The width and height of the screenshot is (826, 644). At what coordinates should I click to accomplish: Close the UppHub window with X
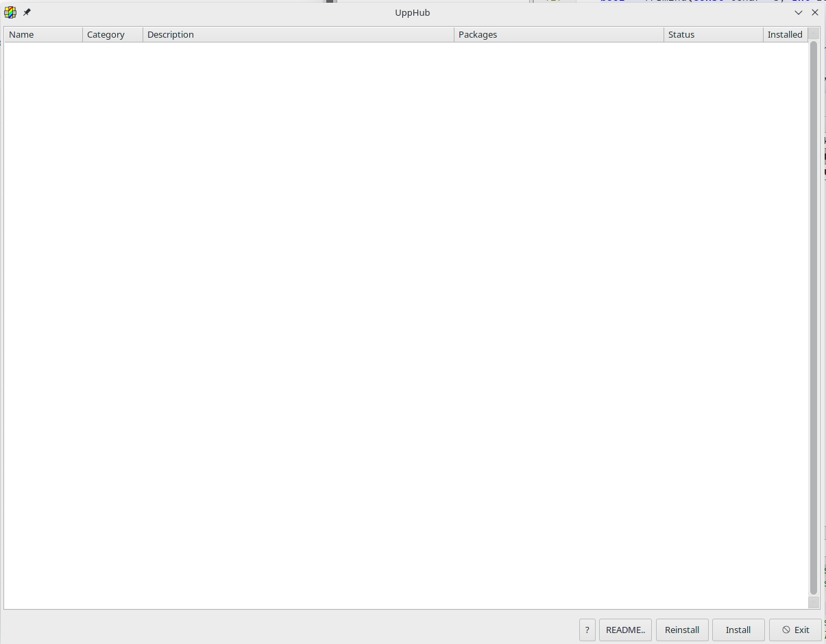point(815,12)
